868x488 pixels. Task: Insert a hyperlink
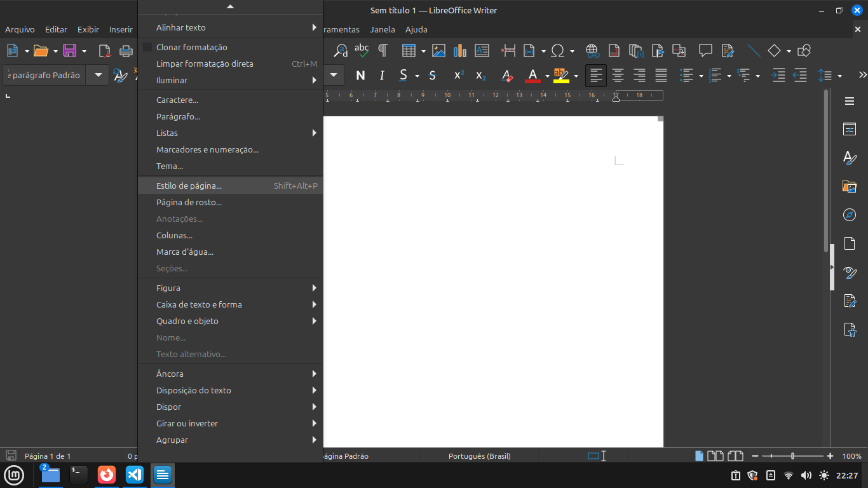pyautogui.click(x=592, y=51)
